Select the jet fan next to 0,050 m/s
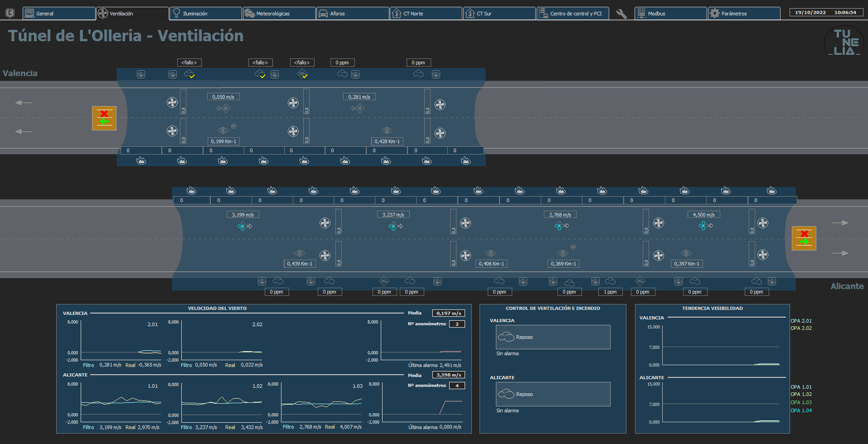 (172, 102)
